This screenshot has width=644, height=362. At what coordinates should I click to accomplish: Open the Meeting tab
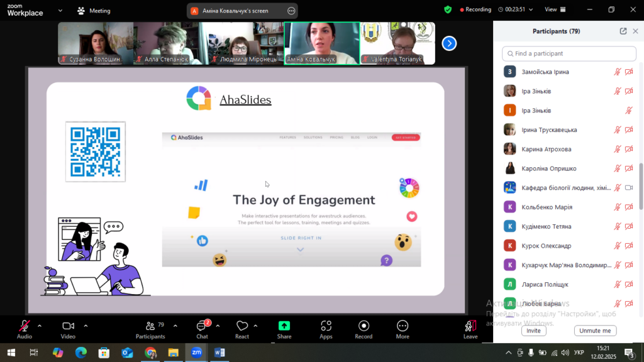pyautogui.click(x=93, y=11)
